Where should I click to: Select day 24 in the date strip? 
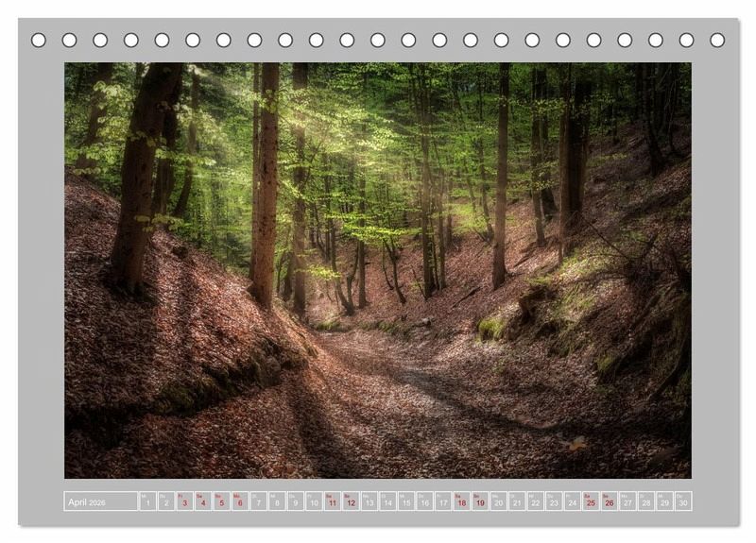tap(573, 501)
